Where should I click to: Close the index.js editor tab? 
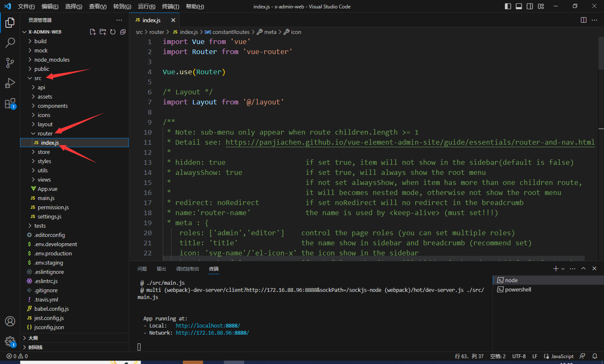point(173,20)
